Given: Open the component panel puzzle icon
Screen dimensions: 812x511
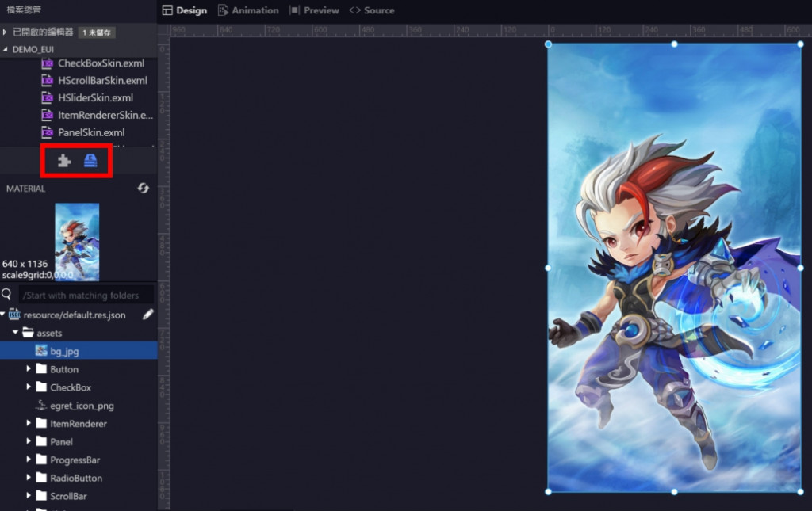Looking at the screenshot, I should pyautogui.click(x=64, y=161).
